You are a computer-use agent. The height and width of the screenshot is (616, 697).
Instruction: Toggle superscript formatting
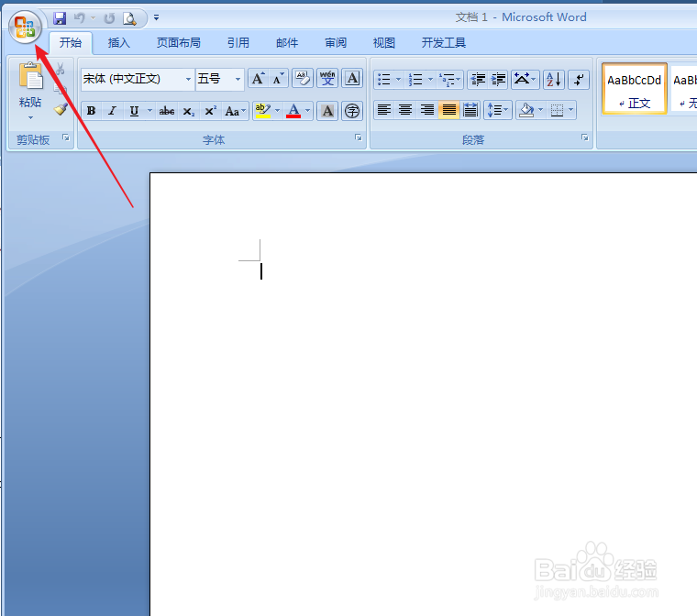210,111
